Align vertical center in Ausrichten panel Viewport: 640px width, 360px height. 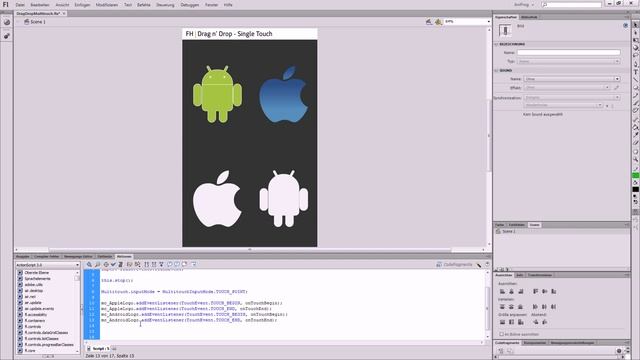(x=544, y=291)
